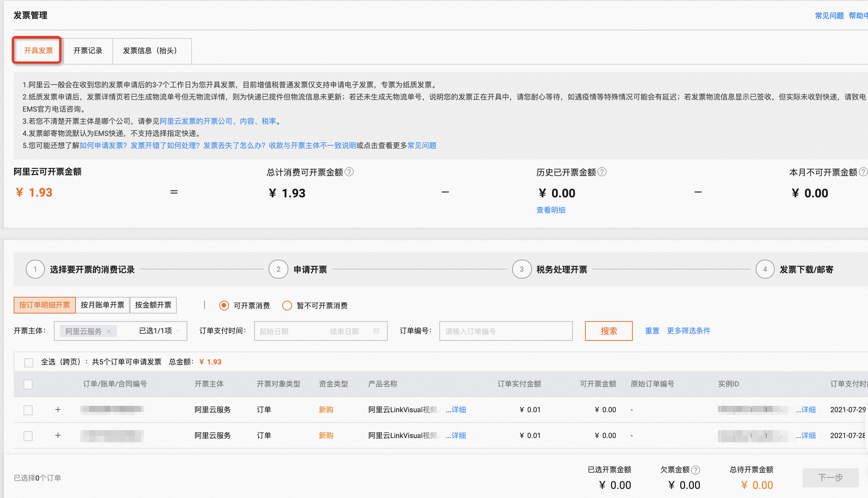Open calendar icon in date range field

[x=376, y=331]
